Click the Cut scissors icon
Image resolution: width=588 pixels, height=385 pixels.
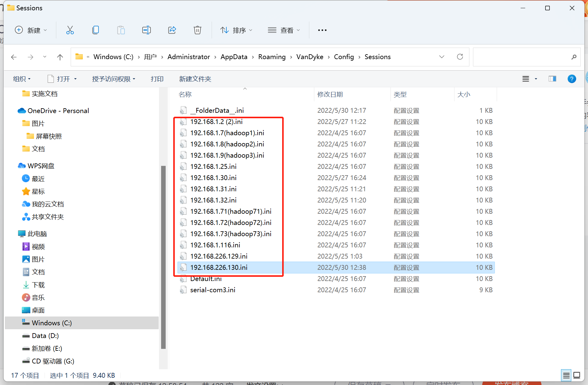click(x=70, y=30)
